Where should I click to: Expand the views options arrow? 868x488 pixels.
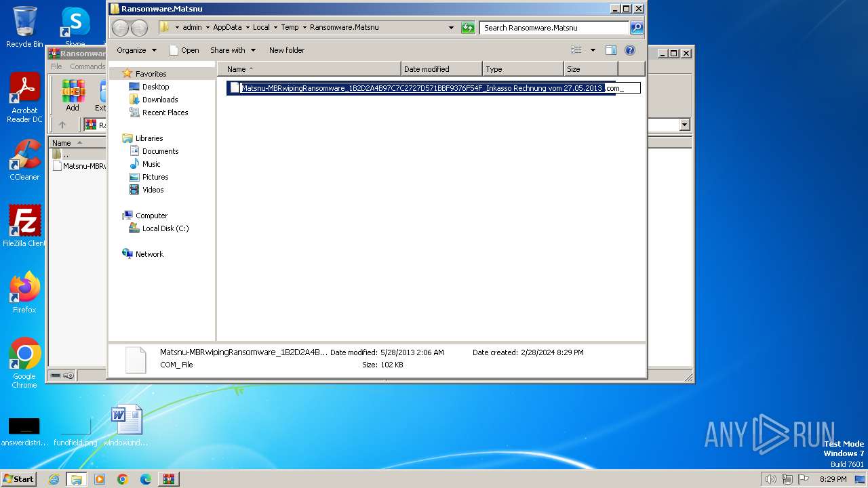coord(593,50)
